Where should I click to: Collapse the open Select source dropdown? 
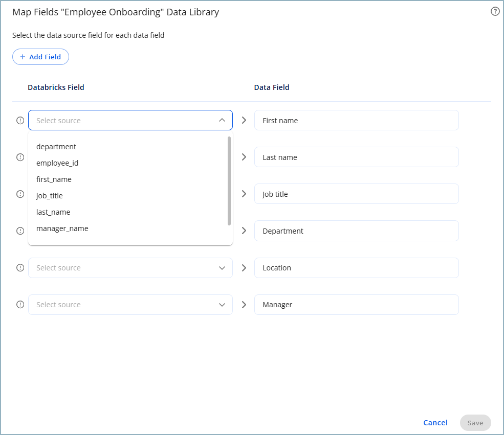click(x=222, y=120)
